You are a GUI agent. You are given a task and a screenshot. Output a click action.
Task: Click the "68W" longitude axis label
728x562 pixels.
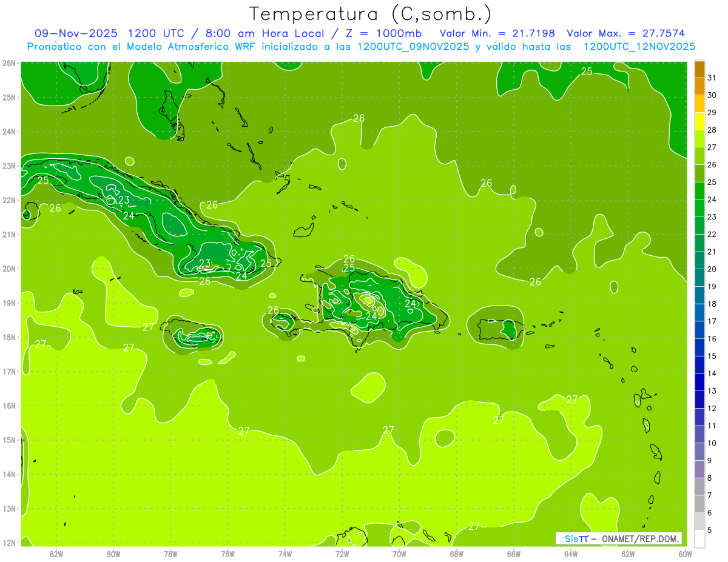tap(457, 554)
